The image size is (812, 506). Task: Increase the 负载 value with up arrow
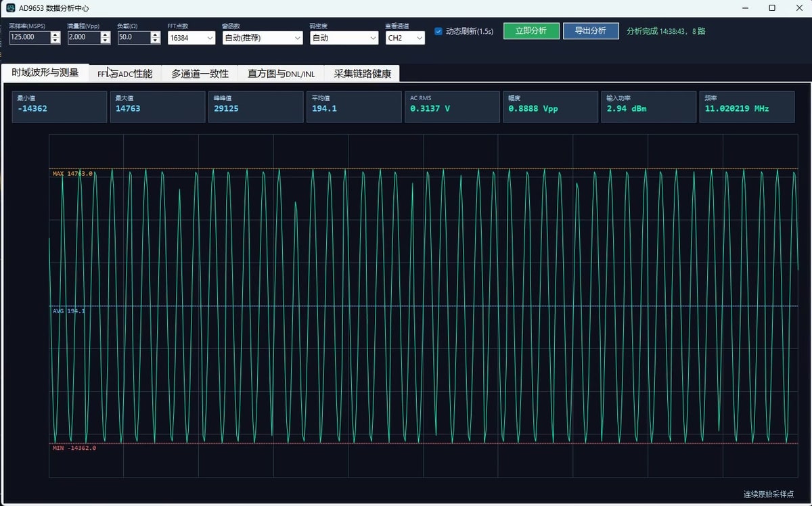click(x=156, y=34)
